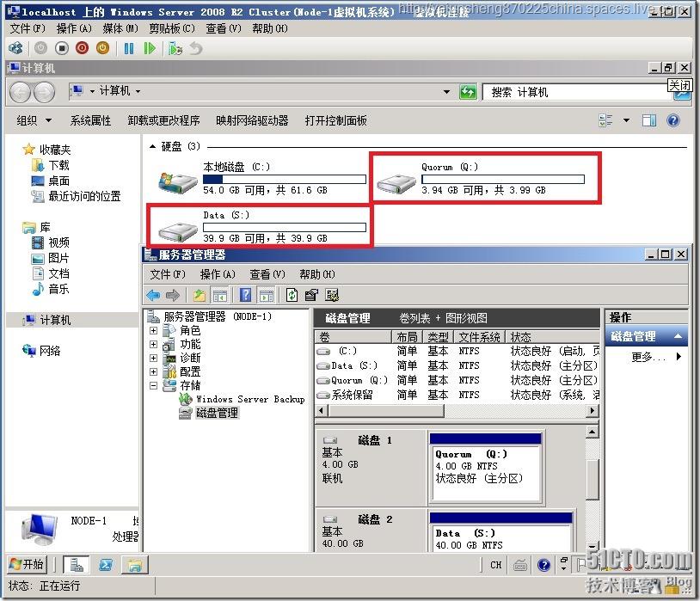Click 映射网络驱动器 button
The image size is (700, 601).
click(252, 120)
